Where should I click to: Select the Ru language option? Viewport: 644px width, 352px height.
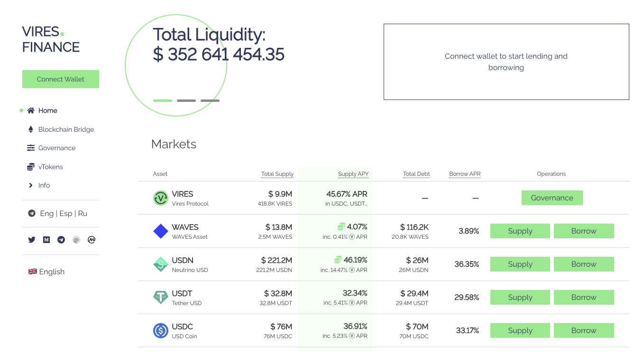click(x=83, y=213)
